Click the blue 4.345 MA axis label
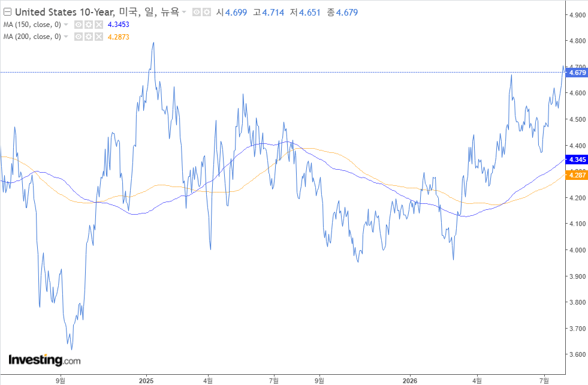The image size is (588, 385). 577,160
